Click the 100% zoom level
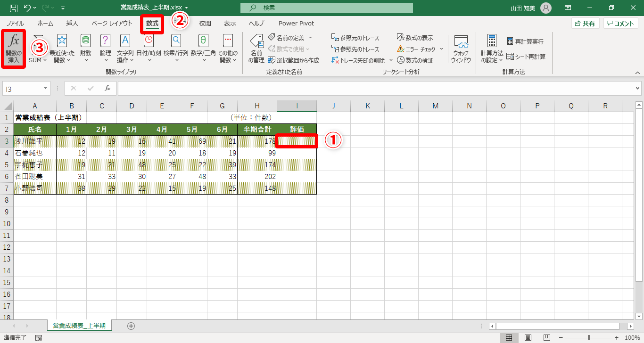644x343 pixels. pyautogui.click(x=632, y=338)
